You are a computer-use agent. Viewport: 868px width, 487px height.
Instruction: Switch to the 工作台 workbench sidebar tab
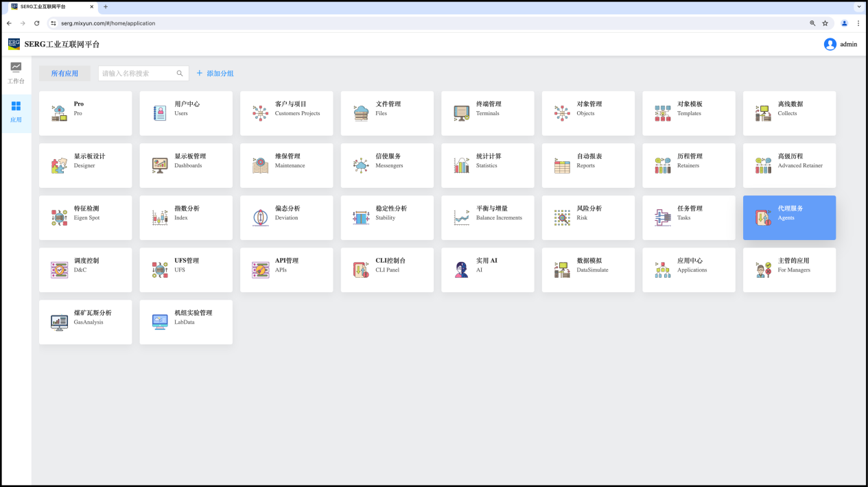[16, 73]
